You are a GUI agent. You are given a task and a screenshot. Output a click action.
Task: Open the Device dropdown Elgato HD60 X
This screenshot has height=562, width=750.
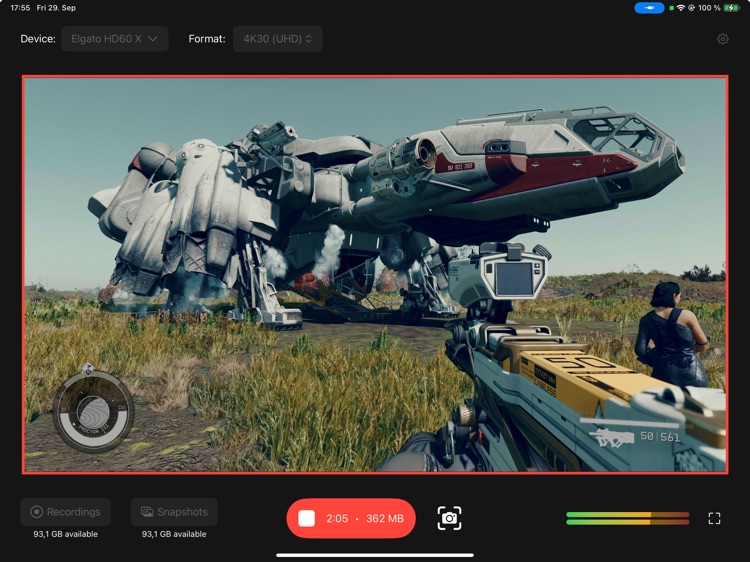114,39
